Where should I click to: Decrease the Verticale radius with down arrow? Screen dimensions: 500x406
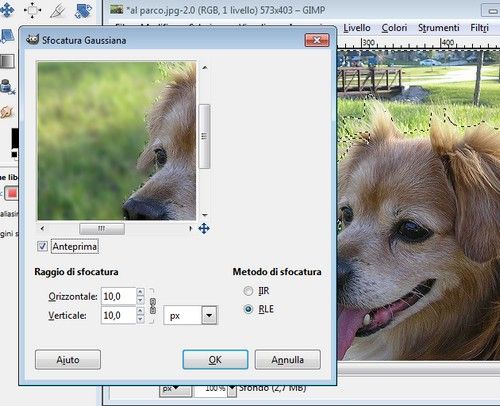coord(140,319)
